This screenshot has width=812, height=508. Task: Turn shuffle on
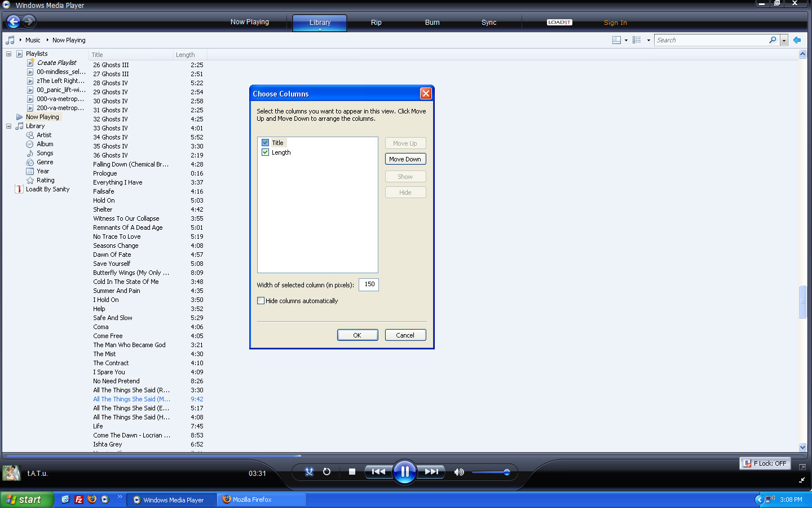309,472
